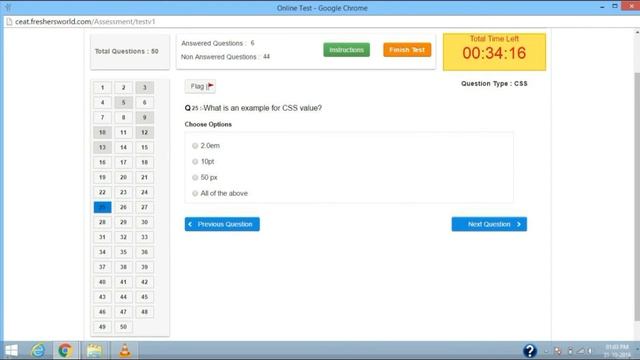Jump to question 46

point(102,312)
